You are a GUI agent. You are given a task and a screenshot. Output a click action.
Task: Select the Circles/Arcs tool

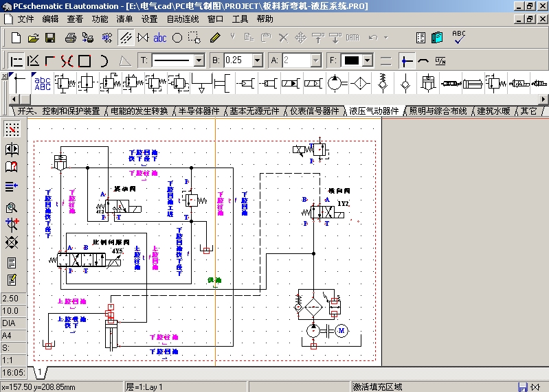(177, 38)
